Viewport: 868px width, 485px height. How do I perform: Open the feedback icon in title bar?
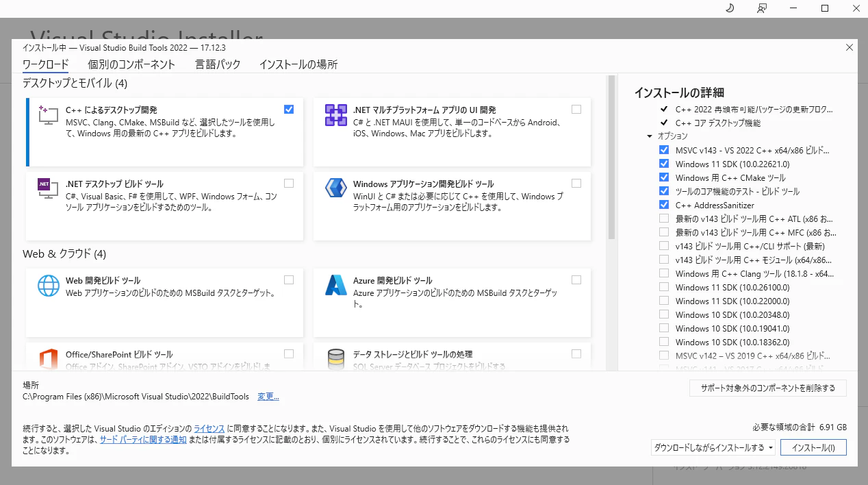[x=762, y=8]
